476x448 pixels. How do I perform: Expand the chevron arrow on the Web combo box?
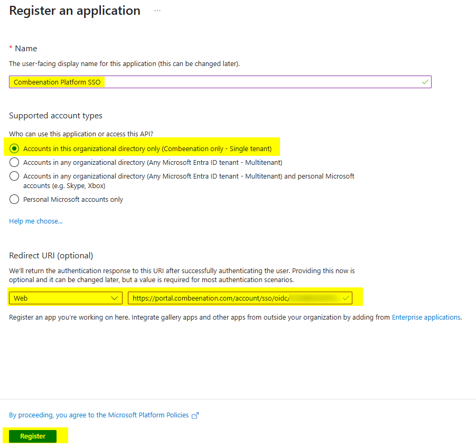[115, 298]
